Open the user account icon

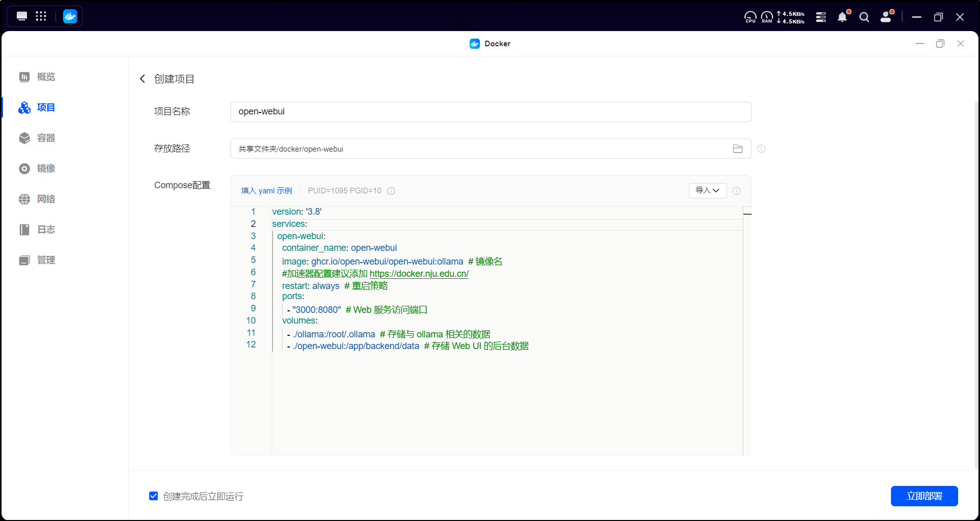886,17
